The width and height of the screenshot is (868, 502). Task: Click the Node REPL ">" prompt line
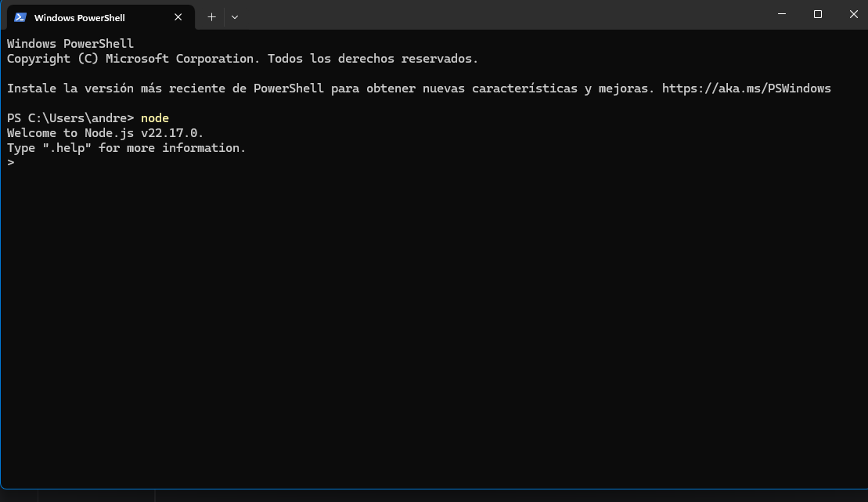(11, 163)
